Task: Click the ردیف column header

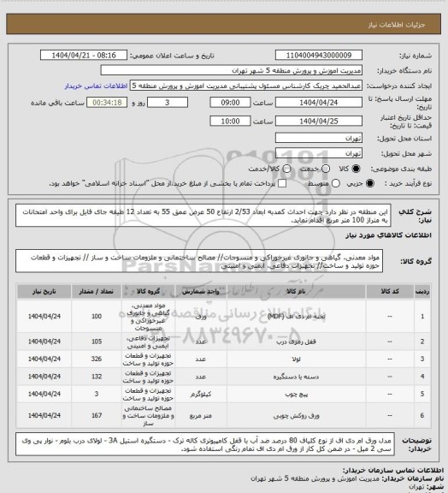Action: tap(422, 292)
